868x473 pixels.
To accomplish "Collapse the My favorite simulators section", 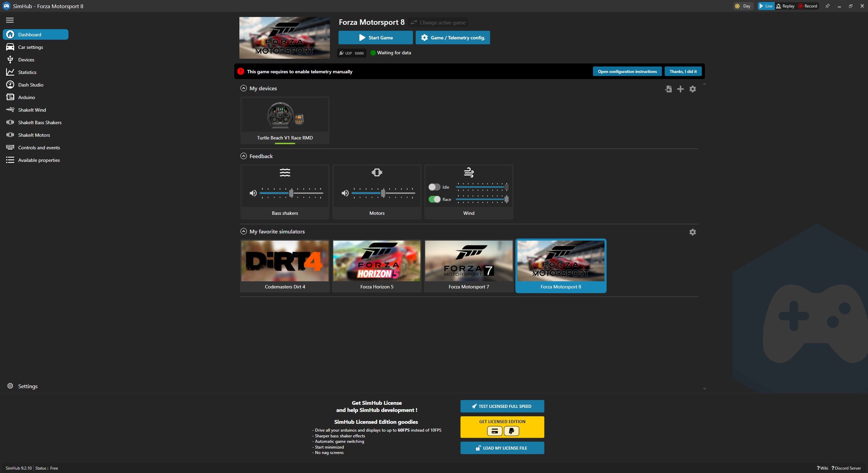I will pos(243,231).
